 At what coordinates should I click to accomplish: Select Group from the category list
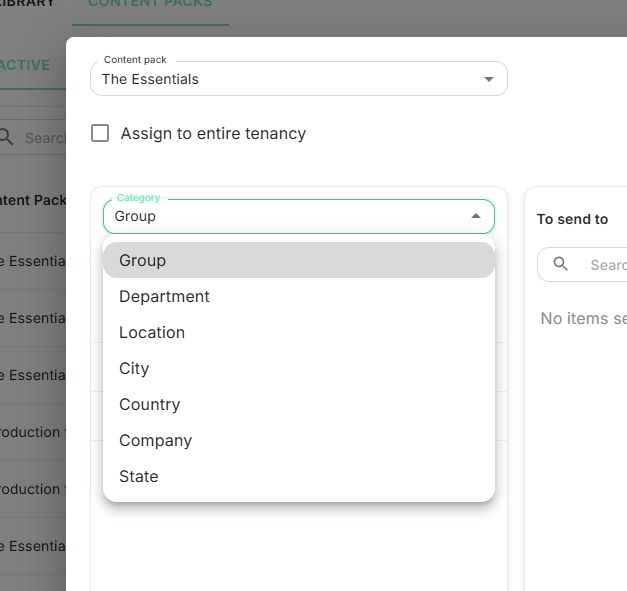298,260
